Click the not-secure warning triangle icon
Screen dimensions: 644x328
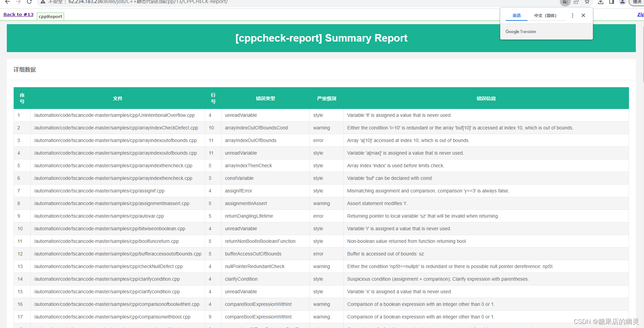point(43,2)
